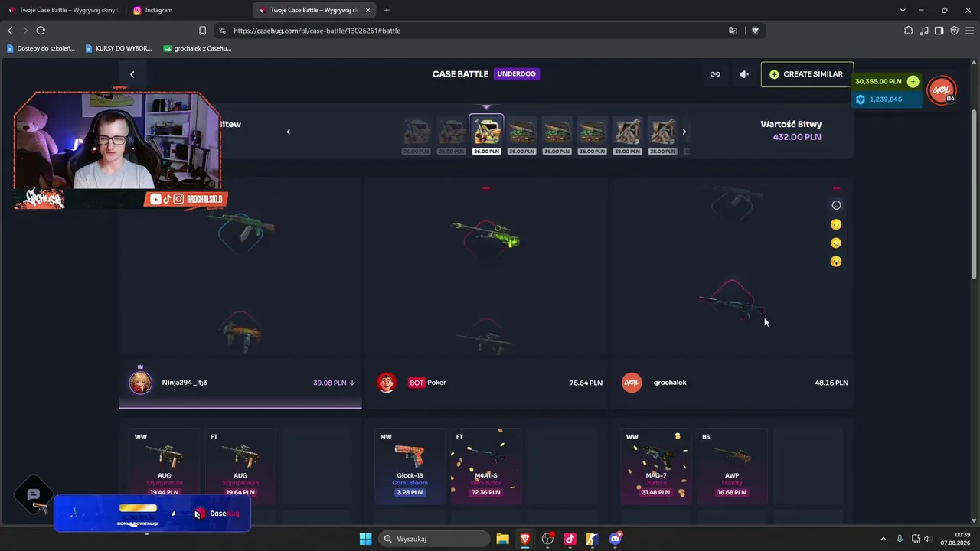Select the highlighted 26.00 PLN case thumbnail

[486, 134]
